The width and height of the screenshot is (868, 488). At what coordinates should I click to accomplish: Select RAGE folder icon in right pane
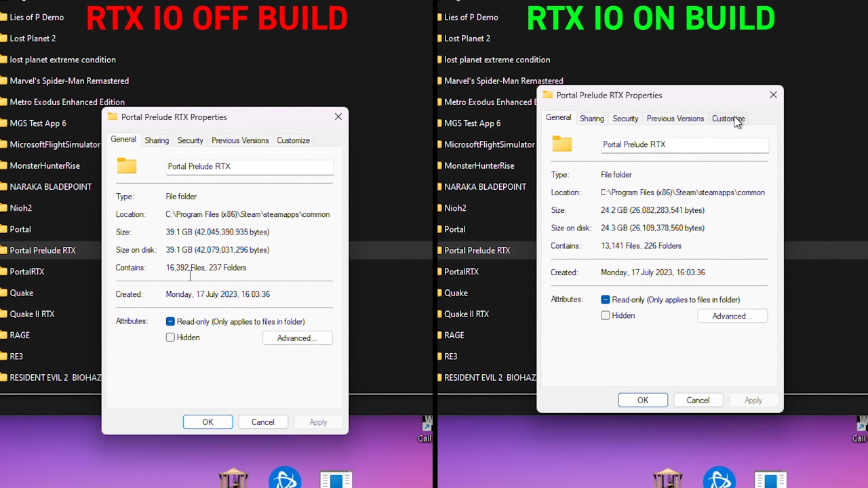(x=439, y=335)
